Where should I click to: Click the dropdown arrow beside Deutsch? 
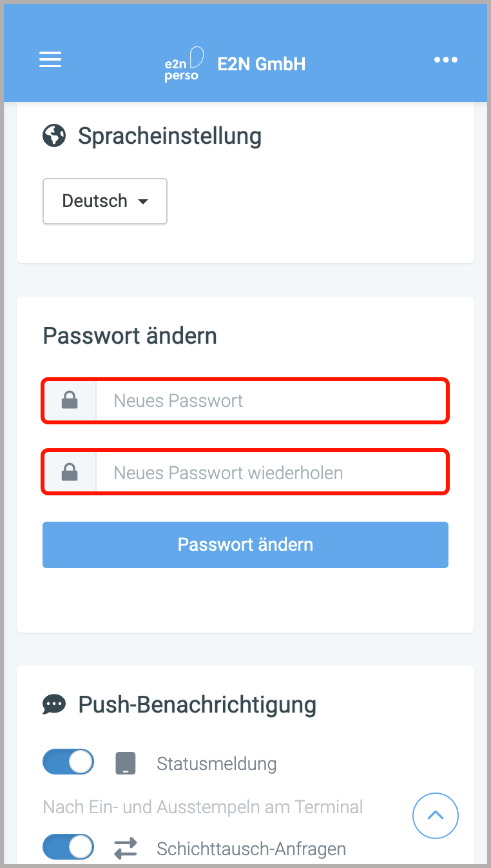click(143, 201)
